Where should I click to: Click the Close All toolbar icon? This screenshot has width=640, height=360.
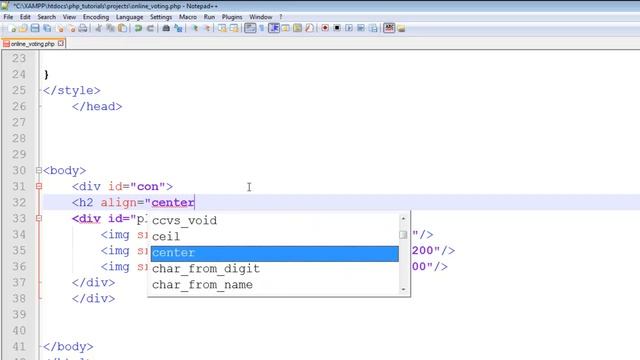point(72,28)
